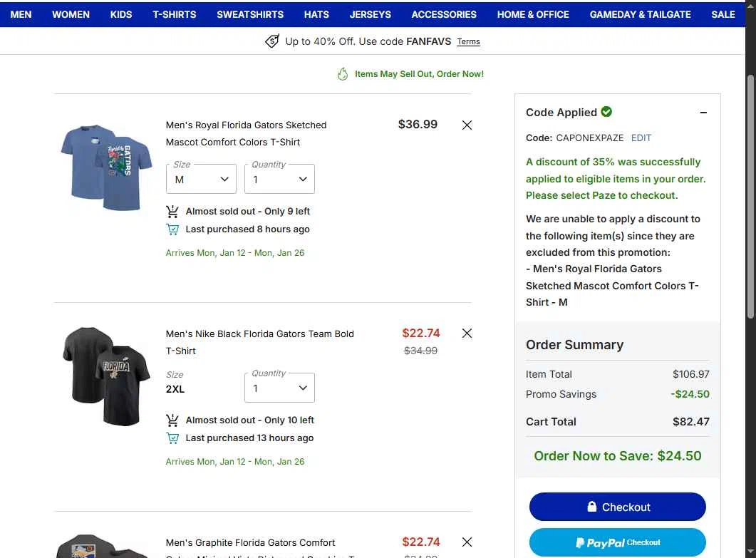Screen dimensions: 756x558
Task: Open the MEN navigation menu
Action: (x=21, y=14)
